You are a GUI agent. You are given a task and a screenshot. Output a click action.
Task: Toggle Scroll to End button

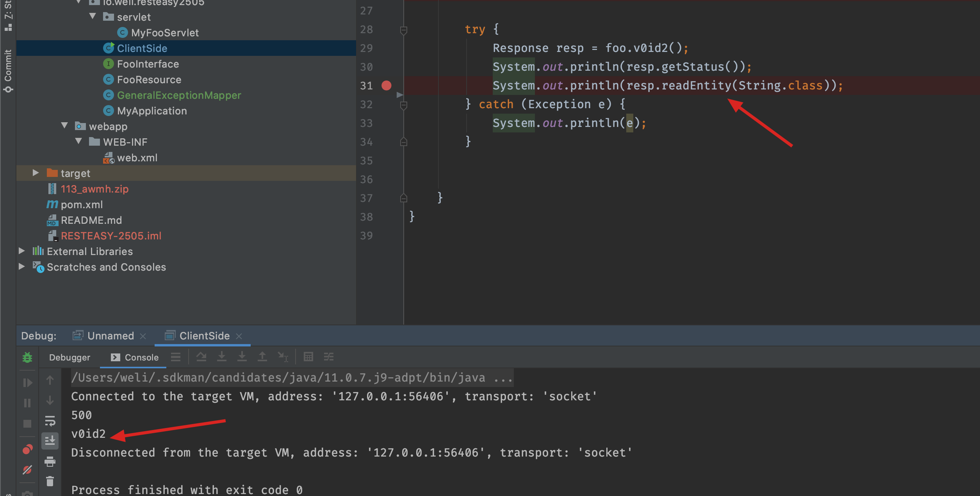pos(50,441)
